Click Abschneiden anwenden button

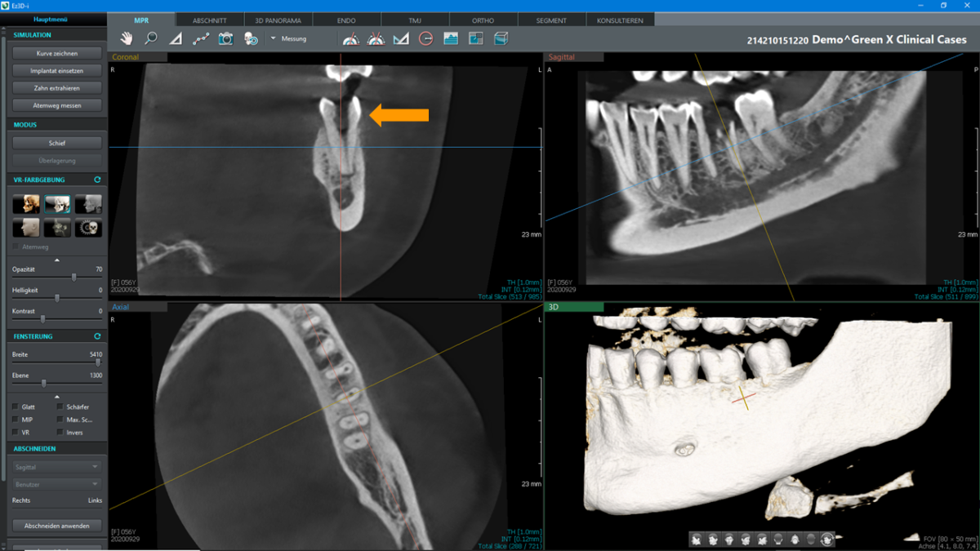(x=57, y=526)
